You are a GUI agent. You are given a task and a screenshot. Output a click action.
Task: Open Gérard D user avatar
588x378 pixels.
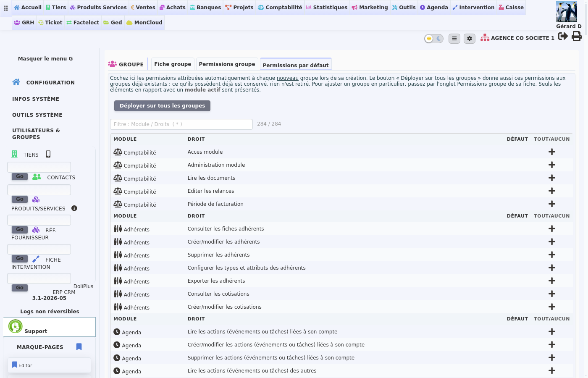click(567, 12)
